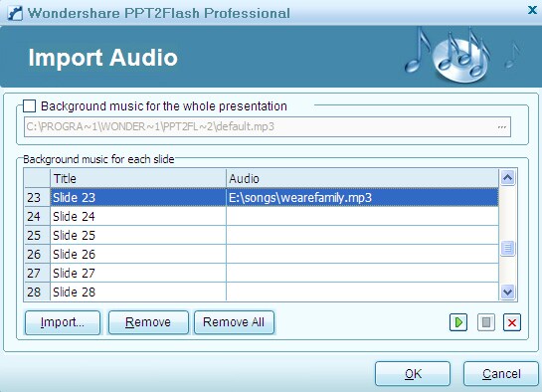Click row number 24 header cell

[37, 216]
